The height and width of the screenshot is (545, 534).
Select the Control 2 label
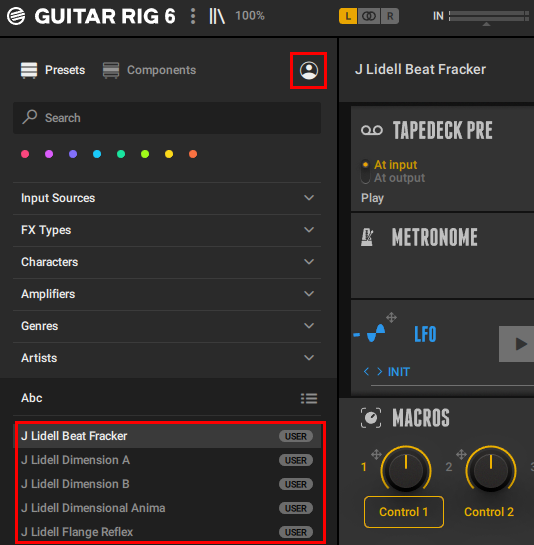[x=489, y=512]
